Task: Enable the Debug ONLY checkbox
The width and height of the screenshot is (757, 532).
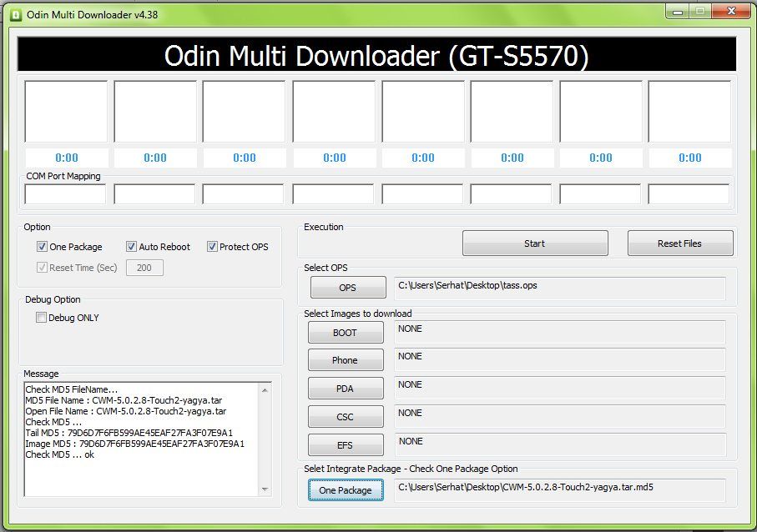Action: click(x=42, y=318)
